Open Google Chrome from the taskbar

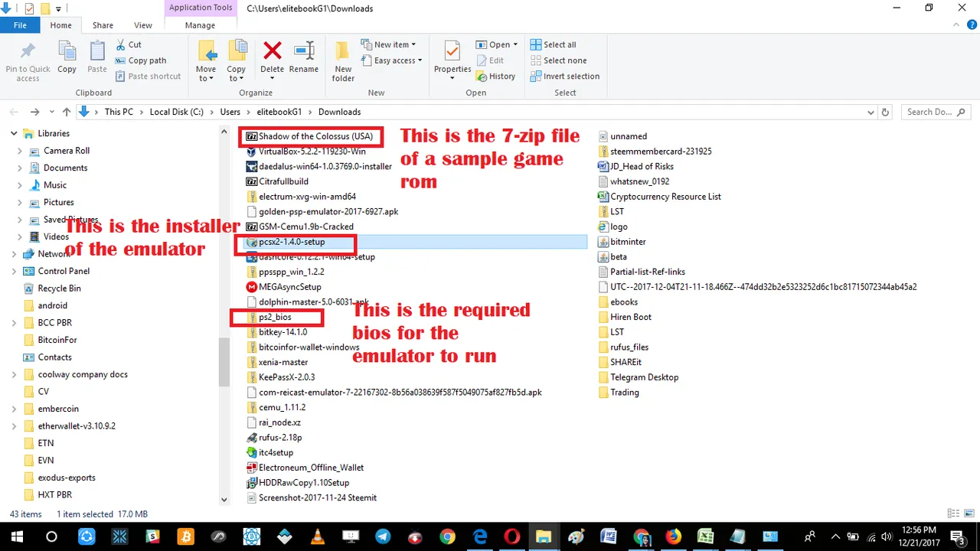pyautogui.click(x=448, y=537)
